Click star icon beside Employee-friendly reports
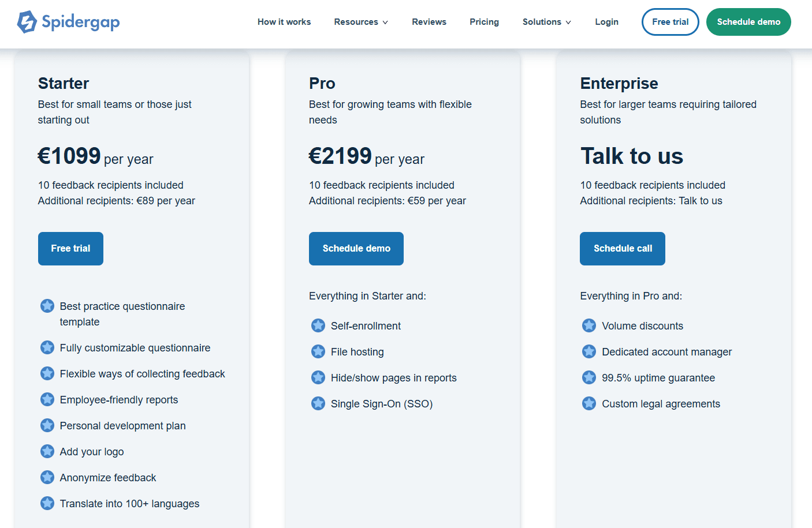The width and height of the screenshot is (812, 528). [47, 399]
